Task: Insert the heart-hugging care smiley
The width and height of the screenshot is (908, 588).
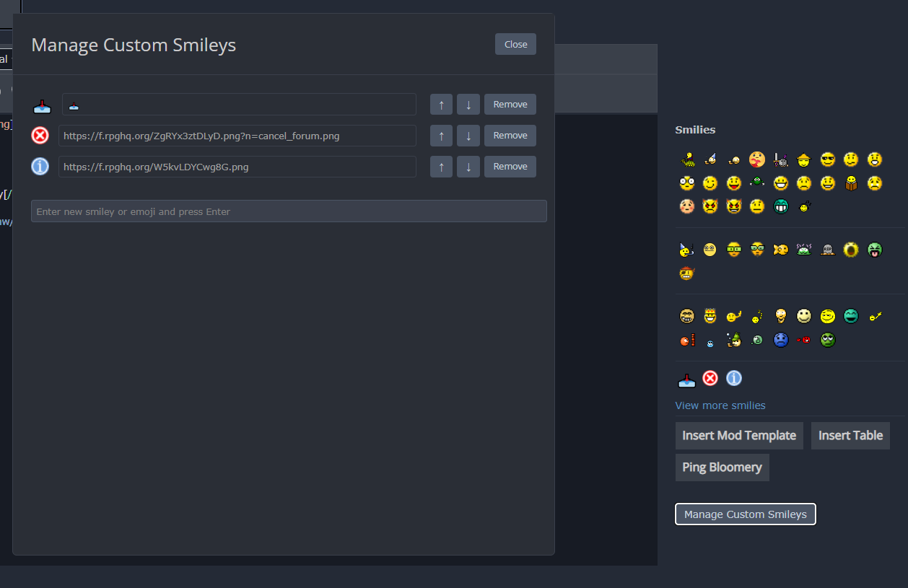Action: 756,159
